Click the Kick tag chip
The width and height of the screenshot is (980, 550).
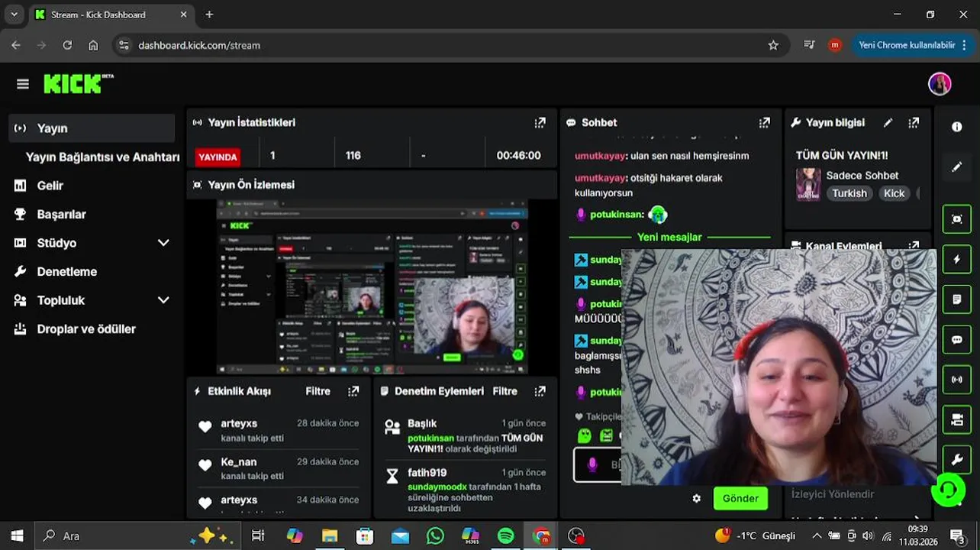click(x=894, y=193)
